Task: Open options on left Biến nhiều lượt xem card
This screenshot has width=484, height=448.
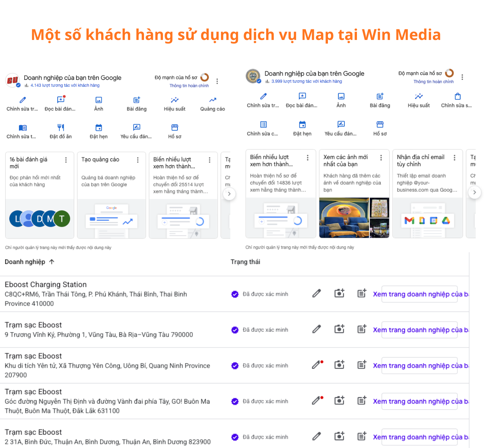Action: [x=209, y=160]
